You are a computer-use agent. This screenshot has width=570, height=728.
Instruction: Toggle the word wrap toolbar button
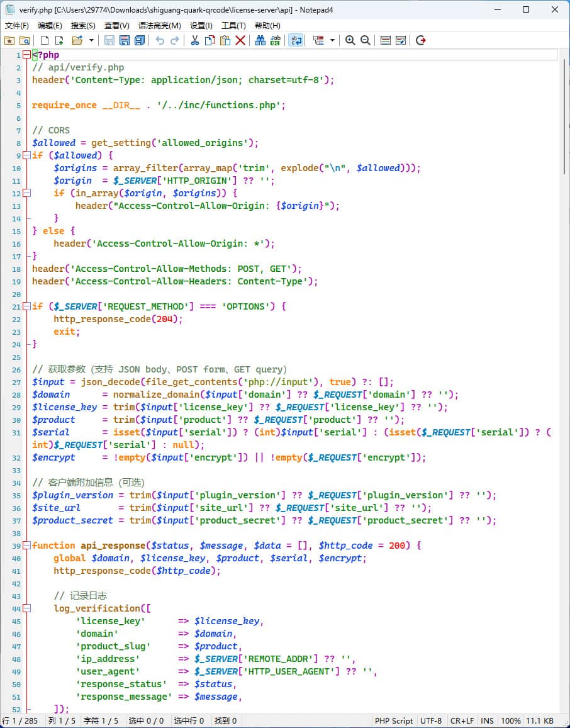pos(296,40)
